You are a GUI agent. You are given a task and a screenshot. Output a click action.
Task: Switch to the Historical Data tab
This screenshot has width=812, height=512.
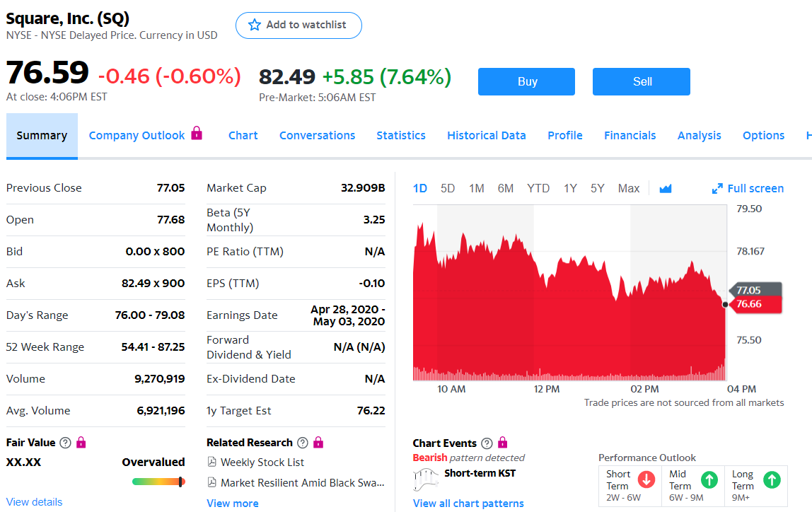486,136
